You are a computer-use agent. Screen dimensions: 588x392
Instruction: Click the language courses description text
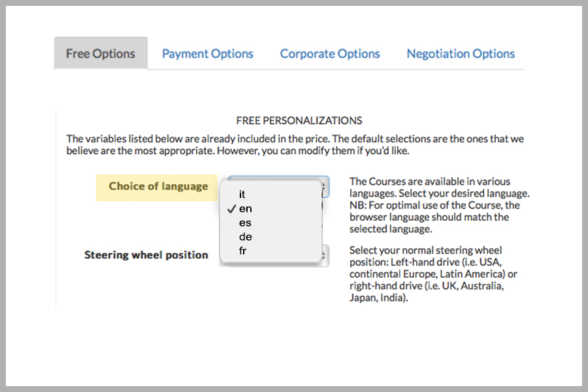point(440,205)
